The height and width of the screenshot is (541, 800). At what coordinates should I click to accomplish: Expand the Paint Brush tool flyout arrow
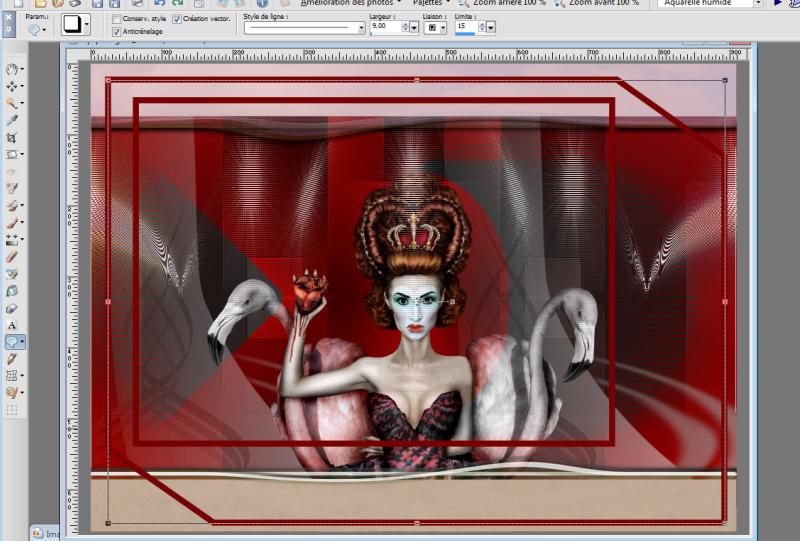click(22, 223)
